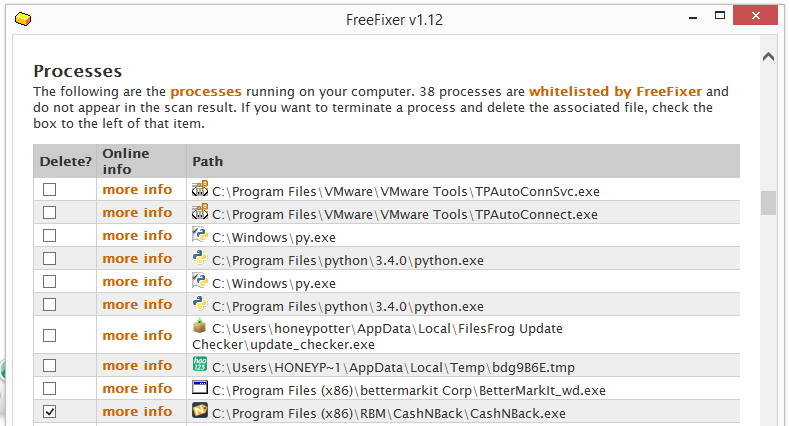Tick the delete checkbox for bdg9B6E.tmp
This screenshot has width=790, height=426.
click(49, 366)
